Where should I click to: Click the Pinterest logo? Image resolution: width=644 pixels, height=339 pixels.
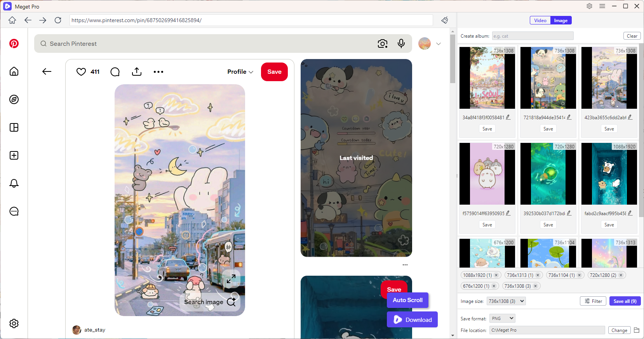click(x=14, y=43)
